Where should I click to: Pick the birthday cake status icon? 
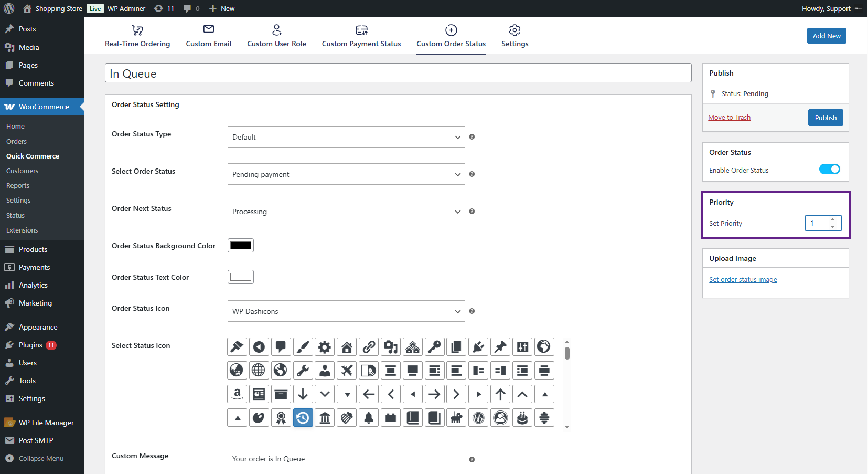[x=522, y=418]
